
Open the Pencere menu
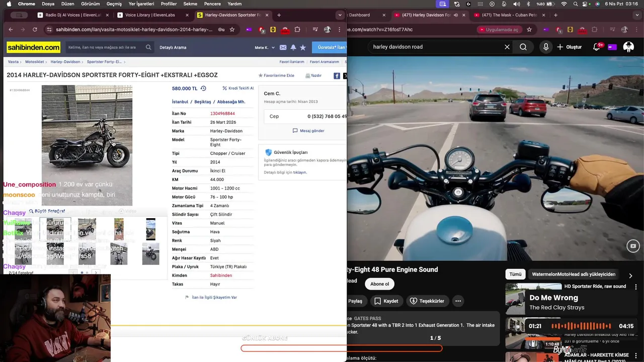click(212, 4)
